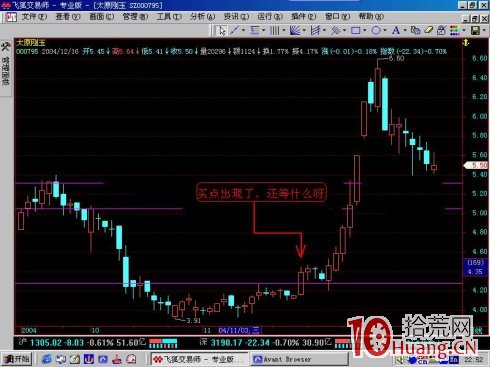
Task: Click the system tray clock 22:52
Action: pos(474,359)
